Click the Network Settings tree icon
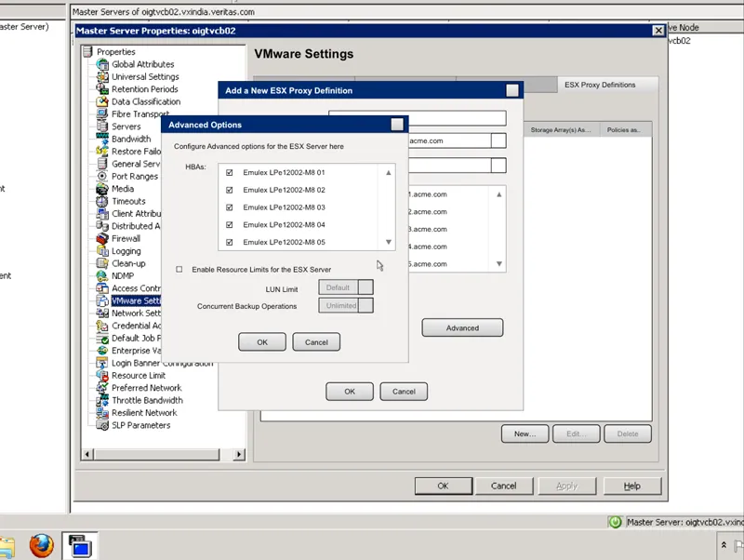 [x=102, y=313]
